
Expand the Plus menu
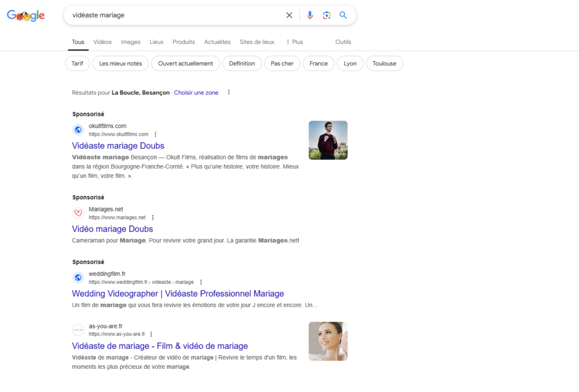pyautogui.click(x=294, y=42)
